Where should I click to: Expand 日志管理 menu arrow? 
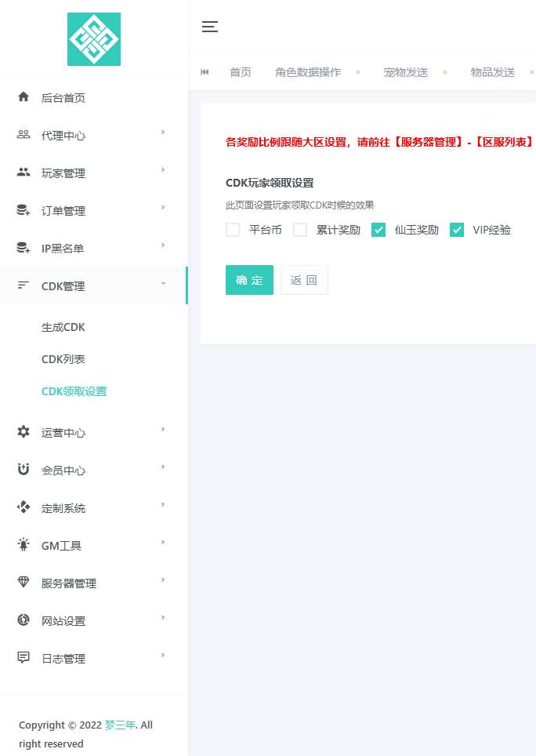pyautogui.click(x=163, y=655)
